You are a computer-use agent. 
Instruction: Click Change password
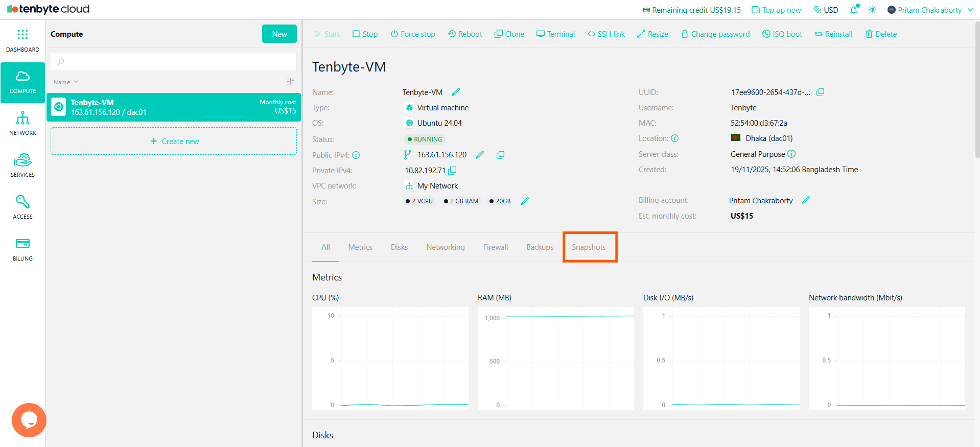coord(715,34)
